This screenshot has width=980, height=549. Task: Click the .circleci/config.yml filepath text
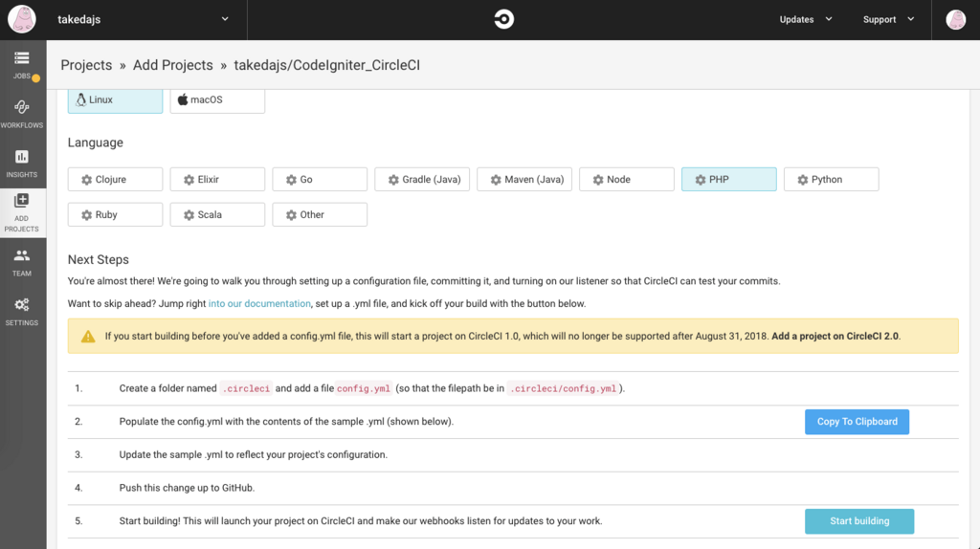563,388
